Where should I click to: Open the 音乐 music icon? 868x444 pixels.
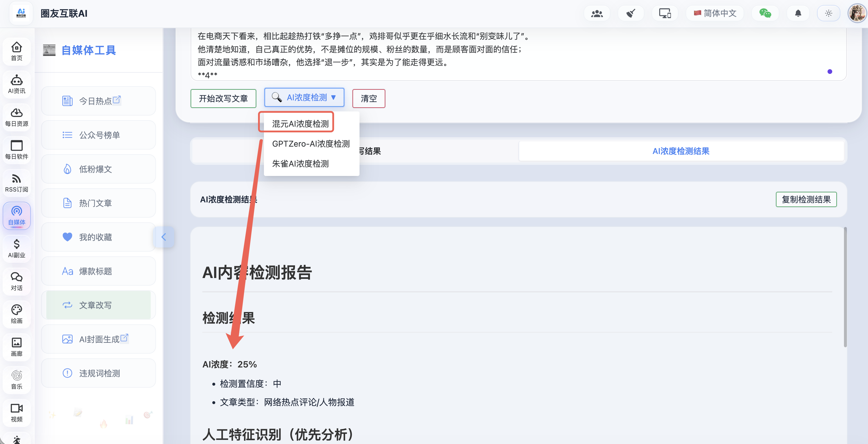[16, 380]
